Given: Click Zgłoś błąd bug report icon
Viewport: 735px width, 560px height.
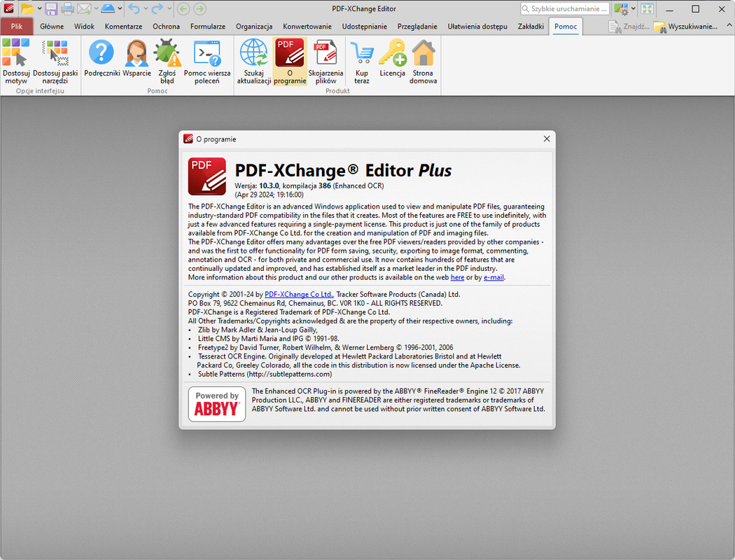Looking at the screenshot, I should point(167,62).
